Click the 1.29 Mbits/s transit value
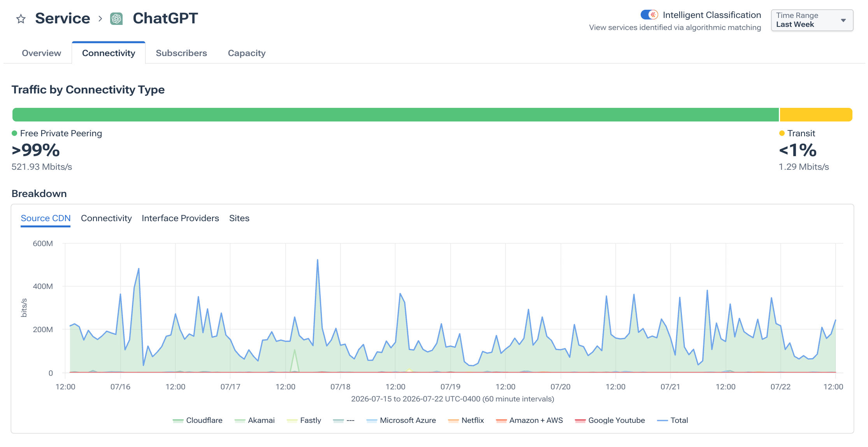The width and height of the screenshot is (868, 447). tap(804, 167)
